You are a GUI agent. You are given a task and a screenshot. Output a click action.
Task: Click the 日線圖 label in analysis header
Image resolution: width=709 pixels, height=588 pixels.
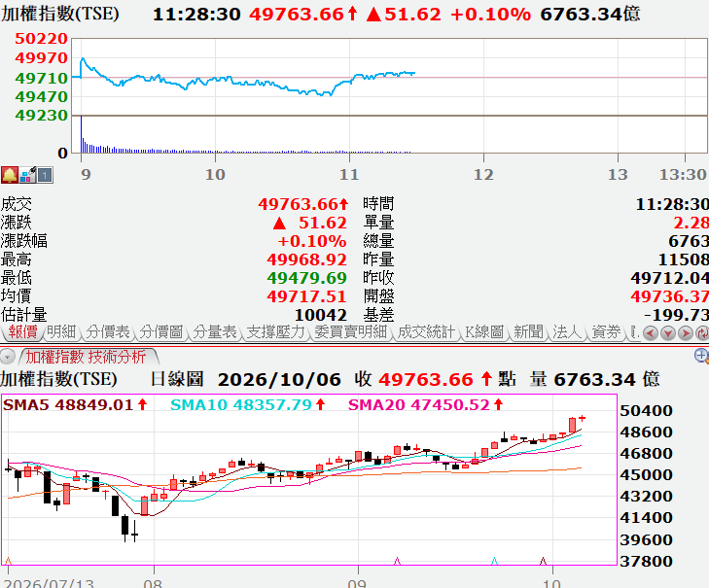pos(177,379)
